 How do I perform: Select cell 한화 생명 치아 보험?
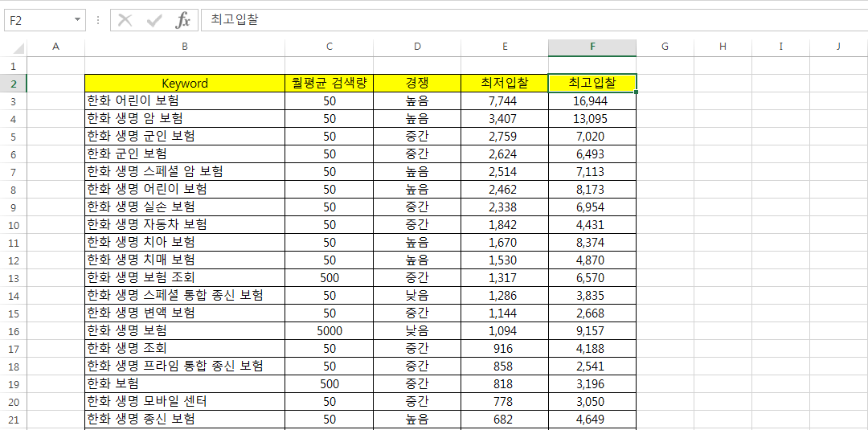(x=185, y=243)
